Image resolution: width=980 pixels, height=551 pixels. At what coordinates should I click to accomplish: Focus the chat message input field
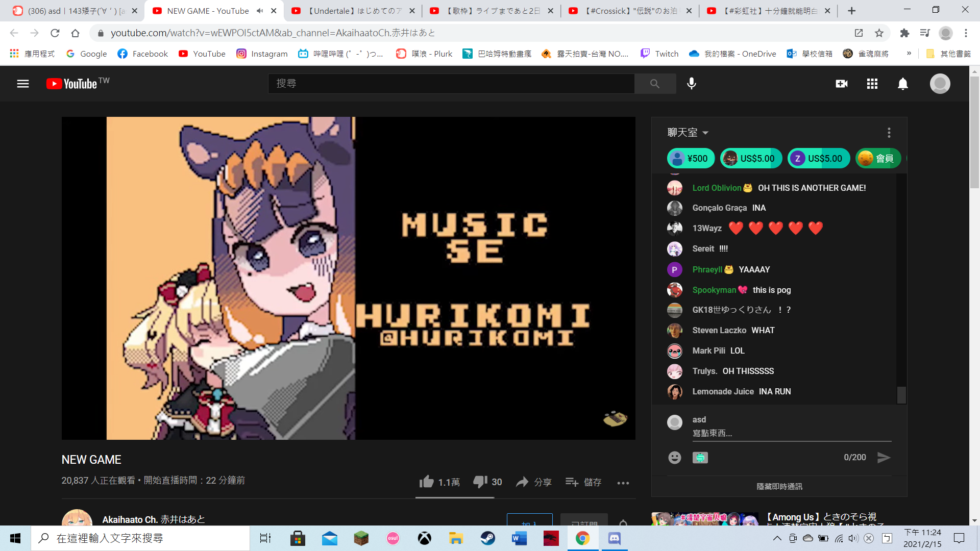pyautogui.click(x=792, y=433)
